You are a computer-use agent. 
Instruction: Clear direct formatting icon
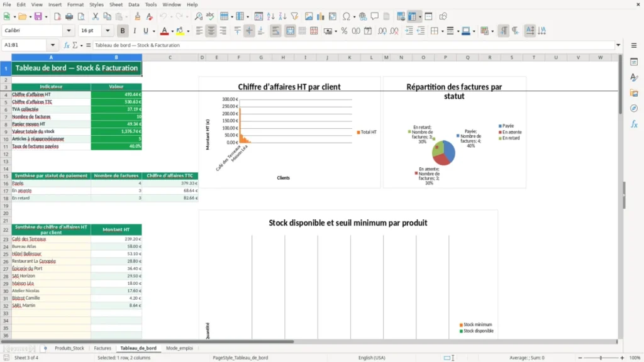tap(150, 16)
